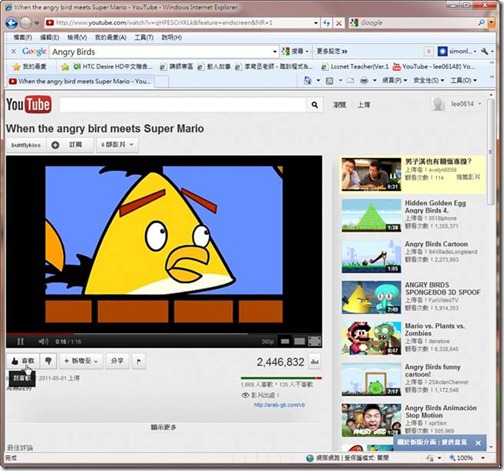Click the favorites star icon
This screenshot has width=504, height=471.
[x=16, y=67]
